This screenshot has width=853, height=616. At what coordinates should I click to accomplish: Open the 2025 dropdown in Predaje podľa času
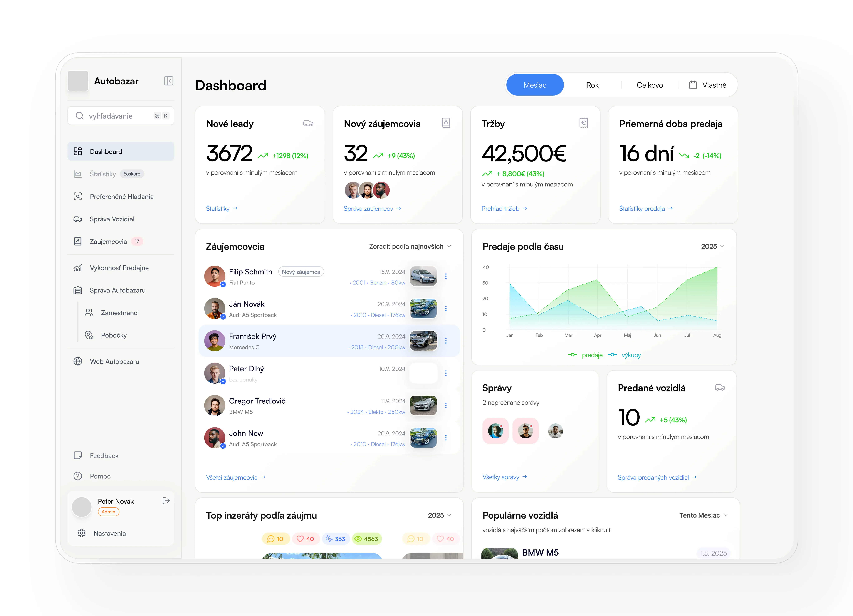click(712, 246)
